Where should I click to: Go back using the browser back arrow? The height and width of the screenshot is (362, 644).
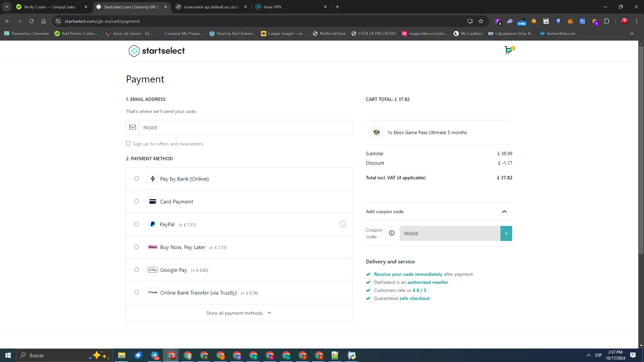(7, 21)
